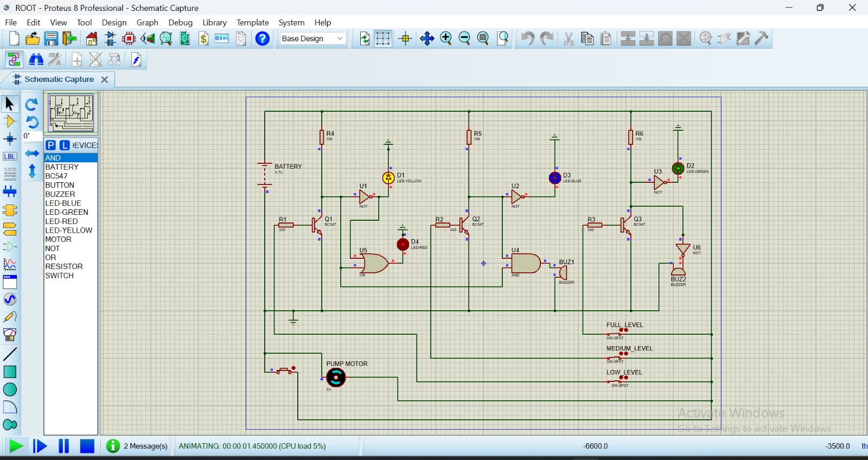Viewport: 868px width, 460px height.
Task: Select the 2D box graphics tool
Action: [10, 372]
